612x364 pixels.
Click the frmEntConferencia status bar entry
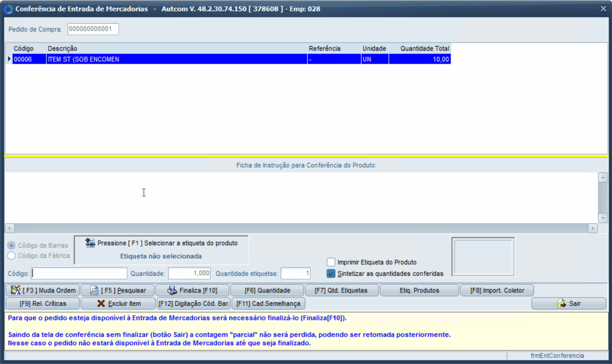click(x=557, y=356)
